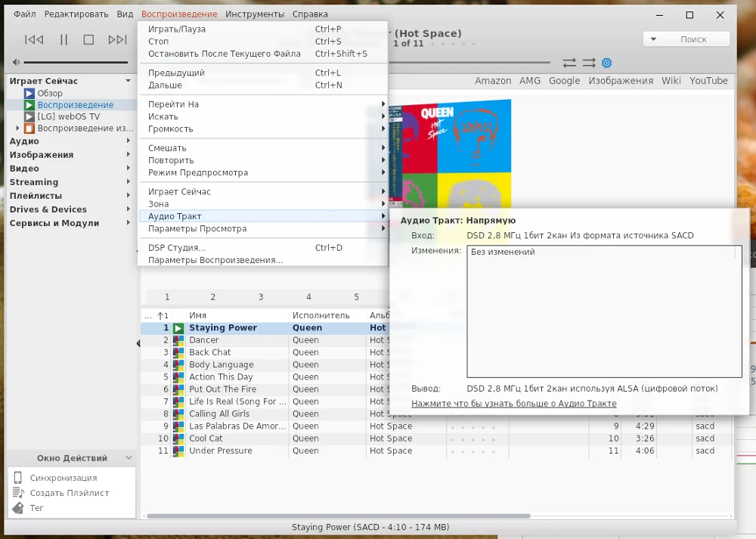756x539 pixels.
Task: Choose Играть/Пауза from the menu
Action: coord(263,29)
